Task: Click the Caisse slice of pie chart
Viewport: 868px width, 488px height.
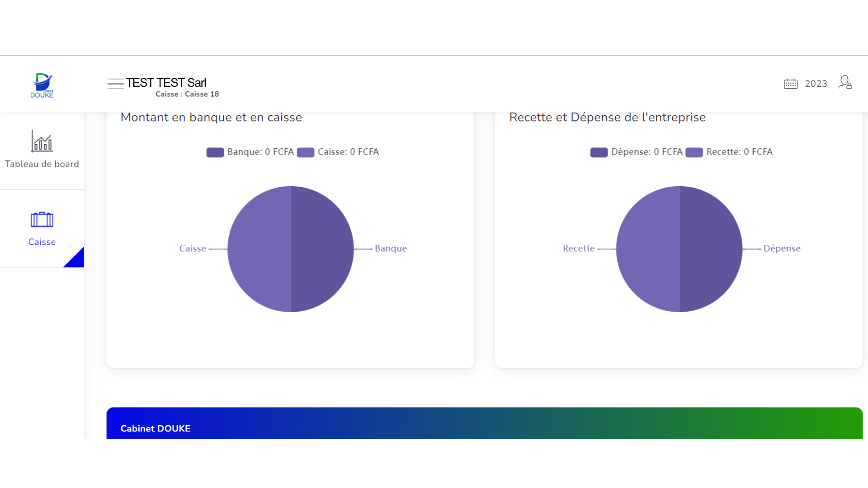Action: pos(259,249)
